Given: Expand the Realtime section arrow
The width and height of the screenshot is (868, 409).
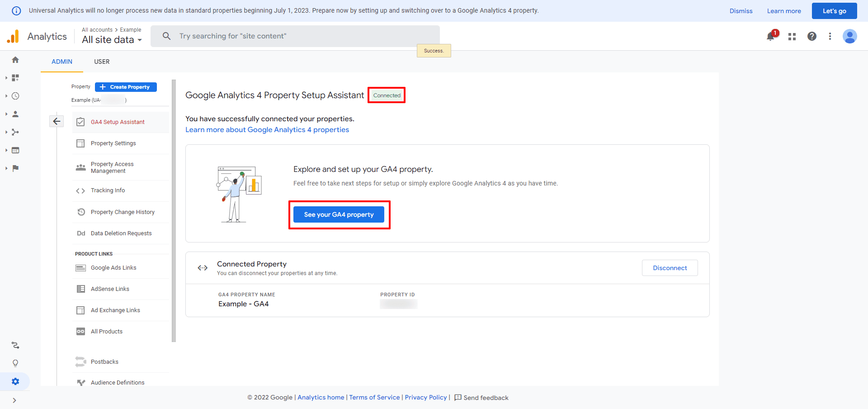Looking at the screenshot, I should 6,96.
